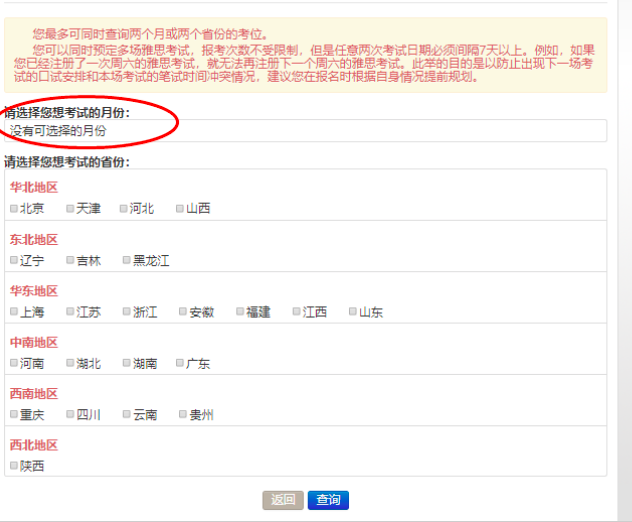Tick the 天津 province checkbox
This screenshot has width=632, height=522.
click(71, 209)
